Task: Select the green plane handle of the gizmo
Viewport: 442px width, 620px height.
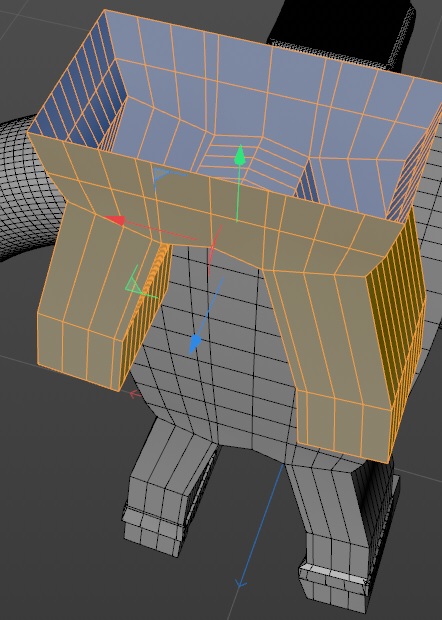Action: (136, 282)
